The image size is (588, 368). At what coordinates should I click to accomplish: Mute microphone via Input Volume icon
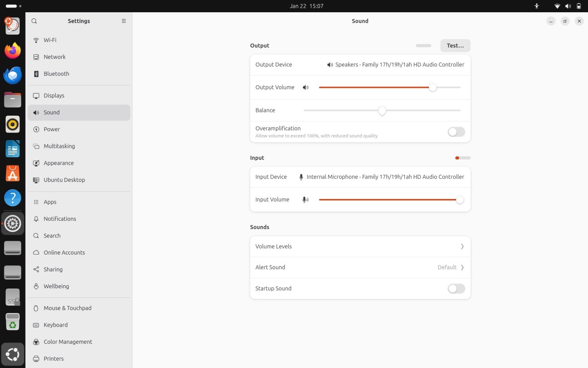(306, 200)
